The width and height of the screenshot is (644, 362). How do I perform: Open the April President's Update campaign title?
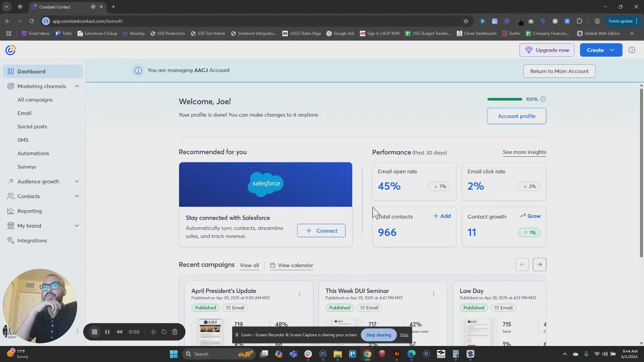(223, 291)
